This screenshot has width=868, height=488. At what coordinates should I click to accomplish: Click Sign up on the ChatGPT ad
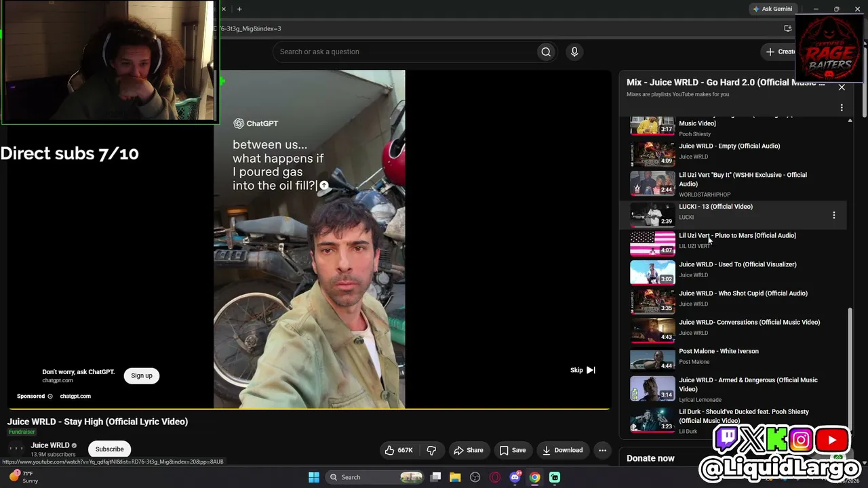point(142,375)
